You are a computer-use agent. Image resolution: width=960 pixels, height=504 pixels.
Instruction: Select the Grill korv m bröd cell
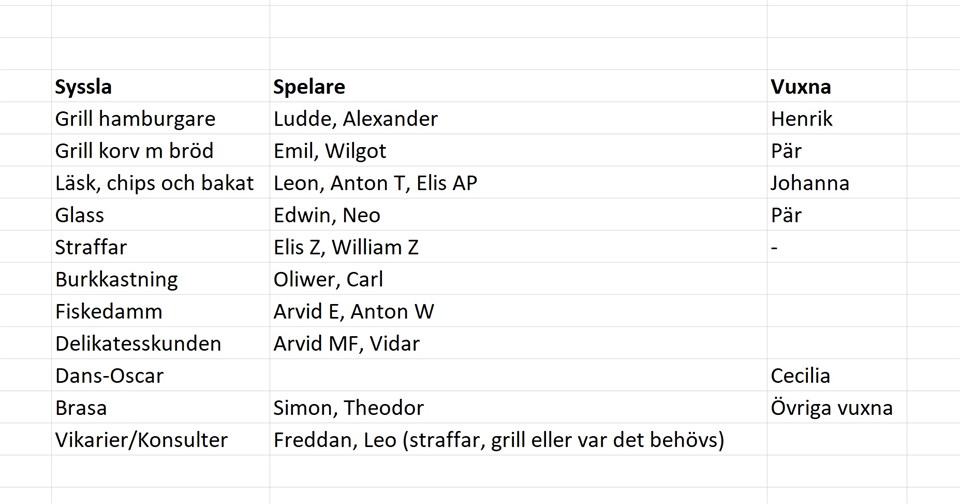(135, 151)
